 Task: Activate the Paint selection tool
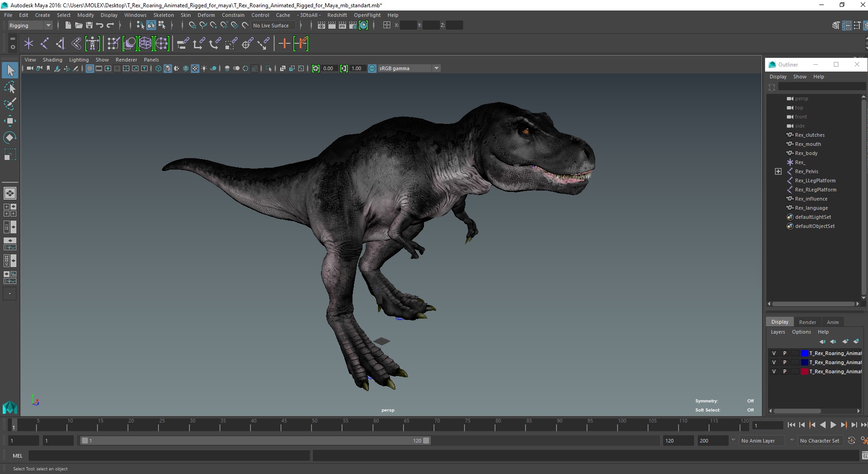pos(10,104)
